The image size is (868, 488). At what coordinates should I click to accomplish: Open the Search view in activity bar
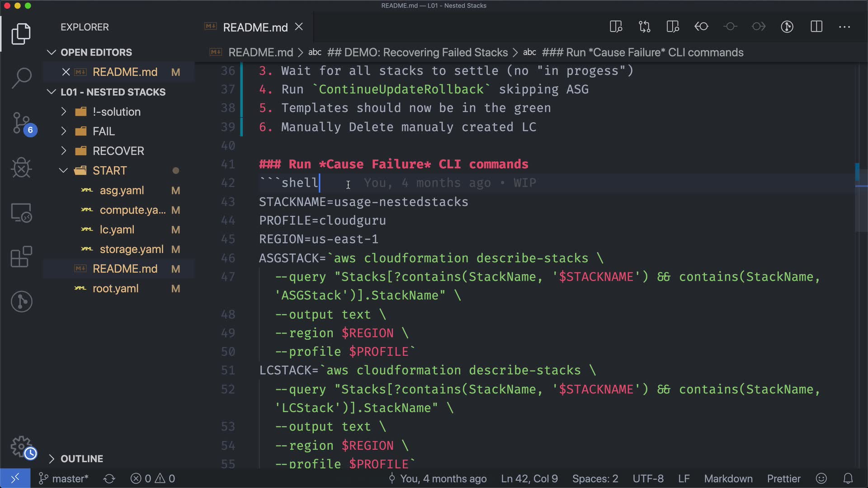click(x=21, y=78)
